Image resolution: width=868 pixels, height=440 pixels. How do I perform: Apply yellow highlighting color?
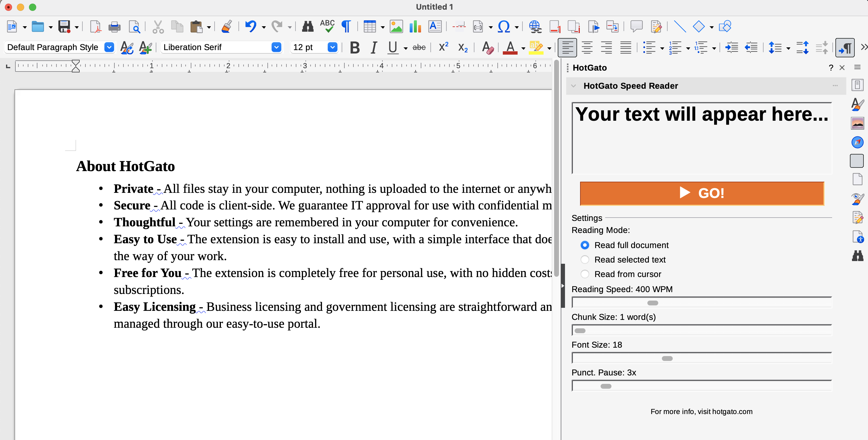536,47
